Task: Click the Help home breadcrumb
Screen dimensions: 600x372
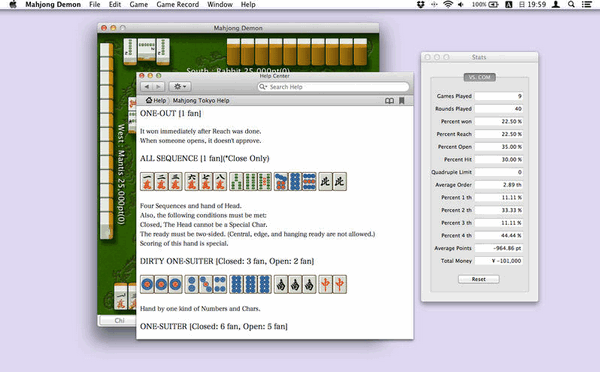Action: 156,101
